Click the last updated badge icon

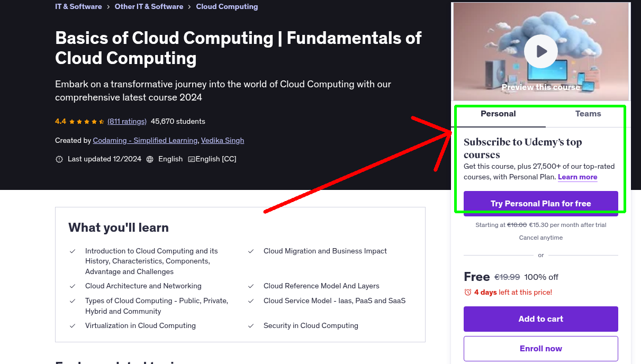pos(59,159)
